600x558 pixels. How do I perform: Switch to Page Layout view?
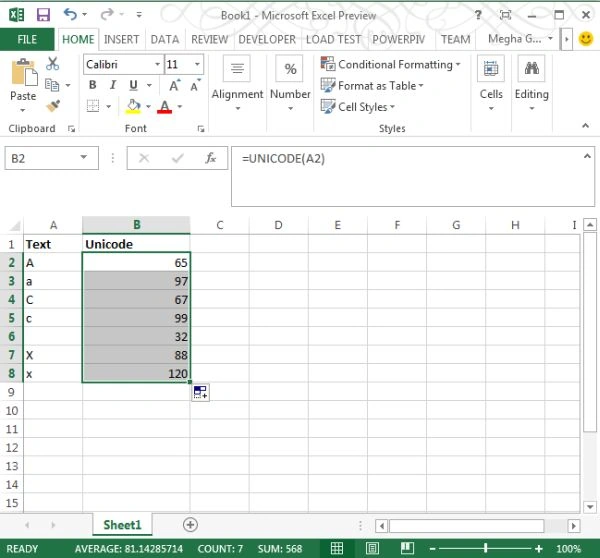372,548
